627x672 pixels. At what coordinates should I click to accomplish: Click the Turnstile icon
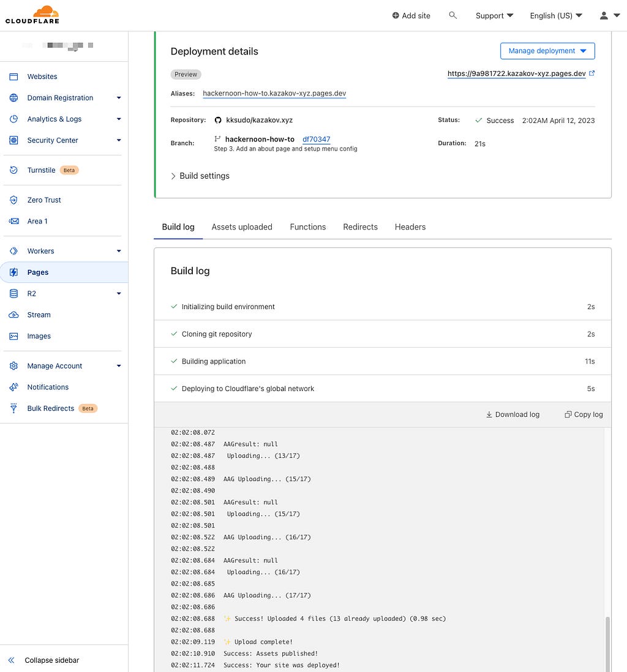tap(13, 170)
